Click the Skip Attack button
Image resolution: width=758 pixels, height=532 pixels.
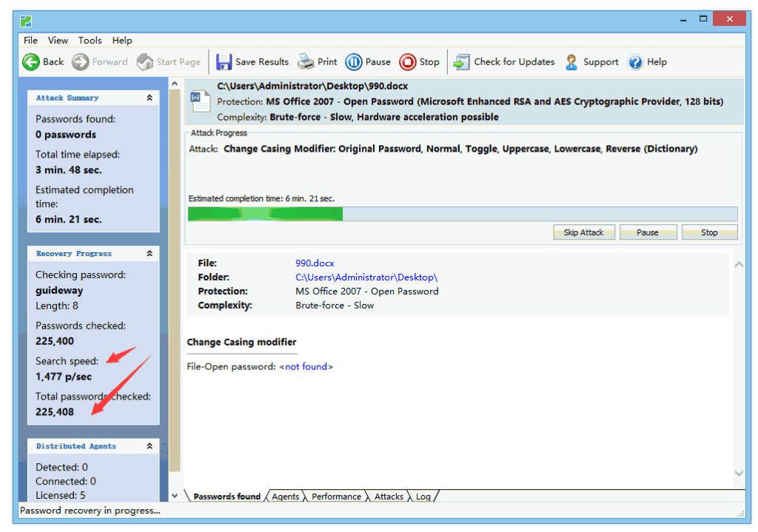pyautogui.click(x=583, y=232)
